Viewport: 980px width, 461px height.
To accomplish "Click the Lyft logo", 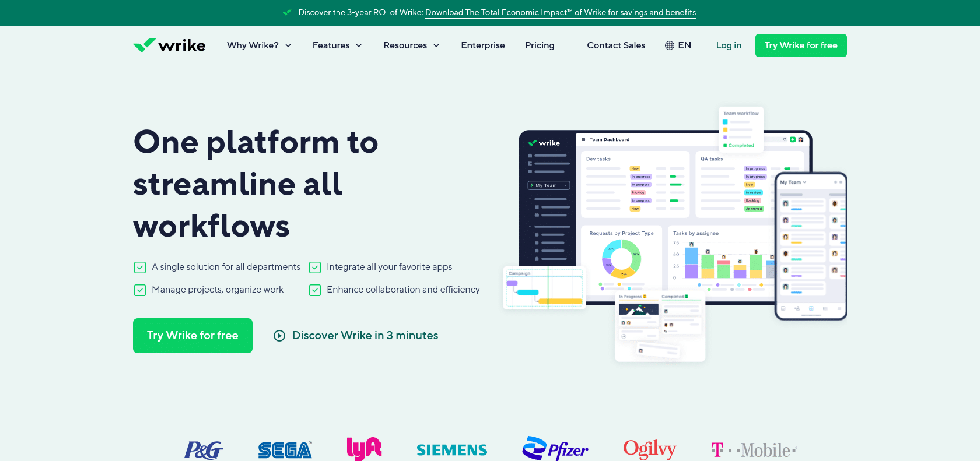I will pos(364,449).
